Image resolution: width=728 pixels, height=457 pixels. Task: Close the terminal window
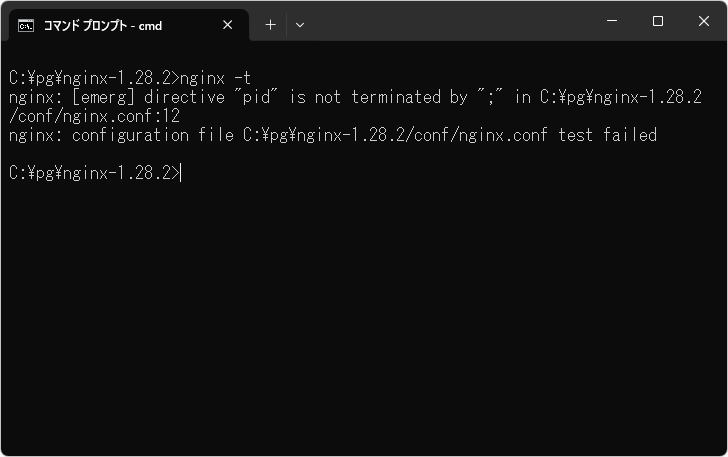703,22
